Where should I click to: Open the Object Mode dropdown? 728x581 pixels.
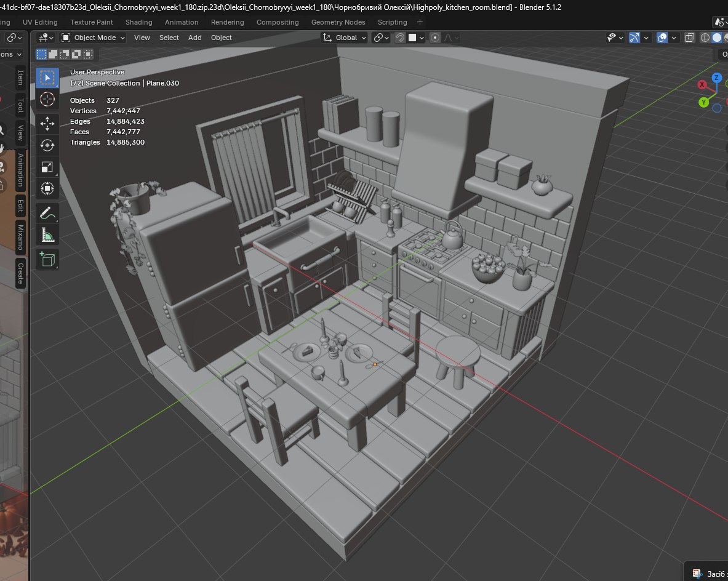click(x=94, y=38)
